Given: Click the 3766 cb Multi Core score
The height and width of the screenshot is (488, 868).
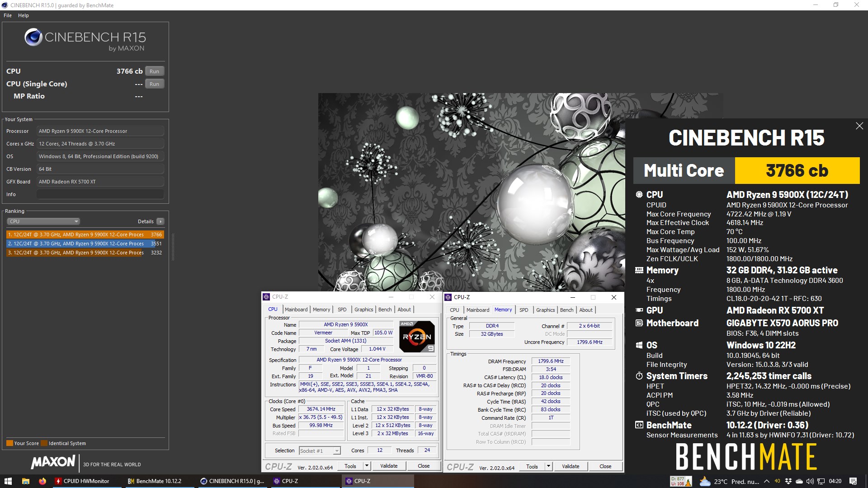Looking at the screenshot, I should click(x=797, y=170).
